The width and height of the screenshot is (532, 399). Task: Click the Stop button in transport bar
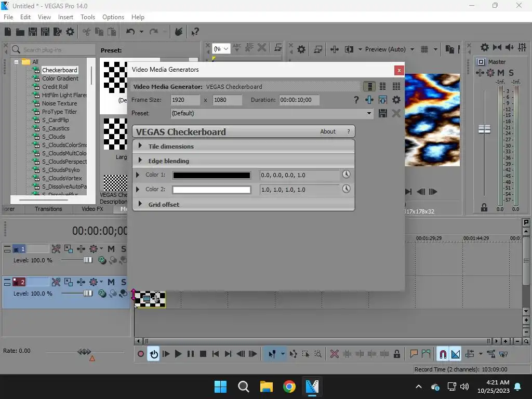[203, 354]
